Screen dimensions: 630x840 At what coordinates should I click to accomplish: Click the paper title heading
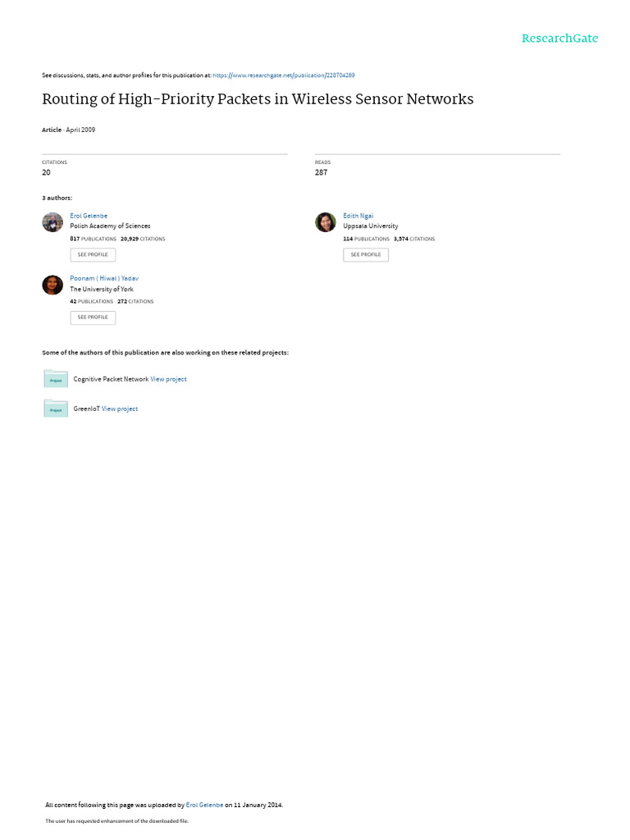258,99
